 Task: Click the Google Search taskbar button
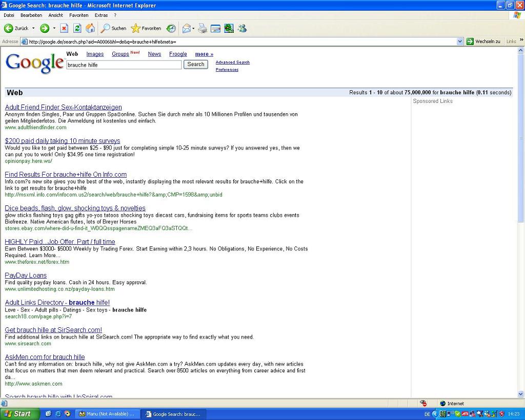point(173,414)
